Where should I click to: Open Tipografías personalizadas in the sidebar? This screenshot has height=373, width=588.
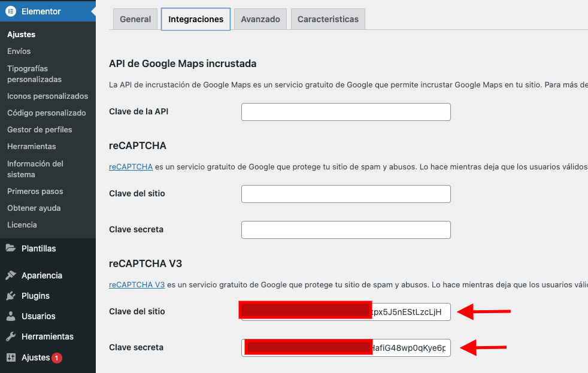point(35,74)
